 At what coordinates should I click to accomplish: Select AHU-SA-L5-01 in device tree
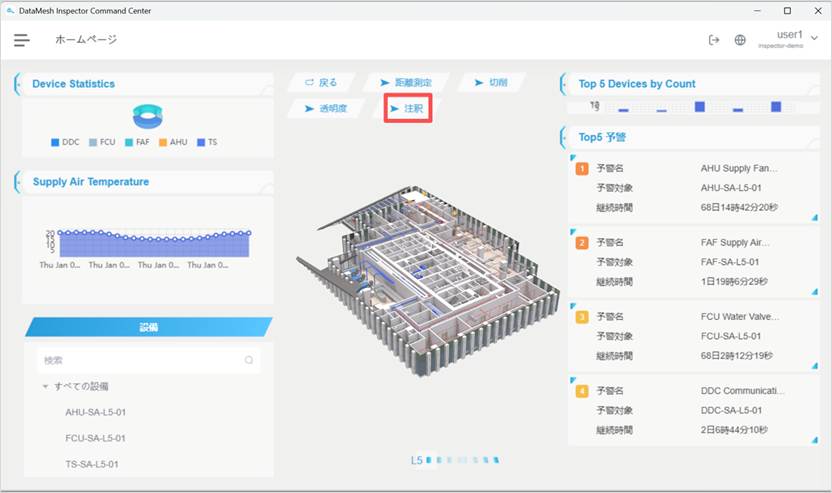coord(95,412)
